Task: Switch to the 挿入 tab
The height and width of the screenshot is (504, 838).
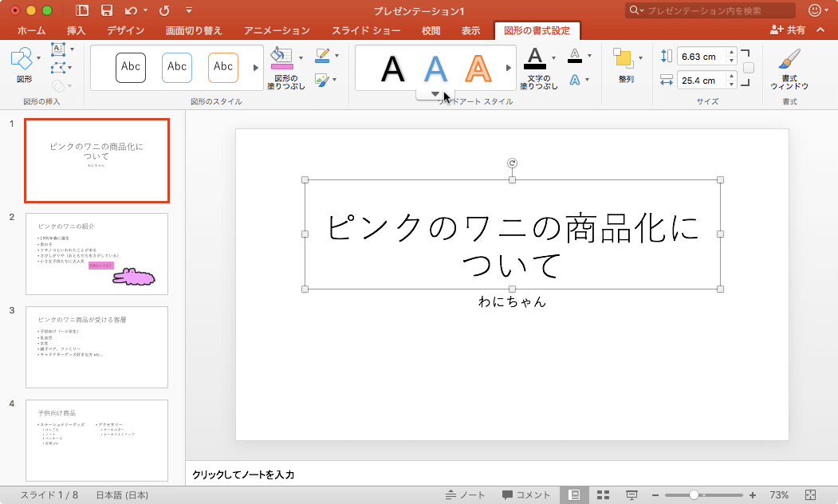Action: tap(77, 30)
